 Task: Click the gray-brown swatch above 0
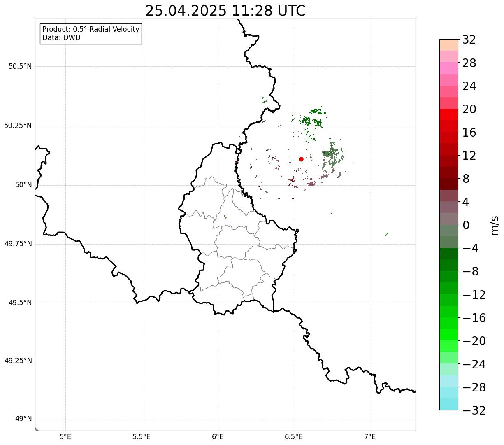(x=449, y=219)
